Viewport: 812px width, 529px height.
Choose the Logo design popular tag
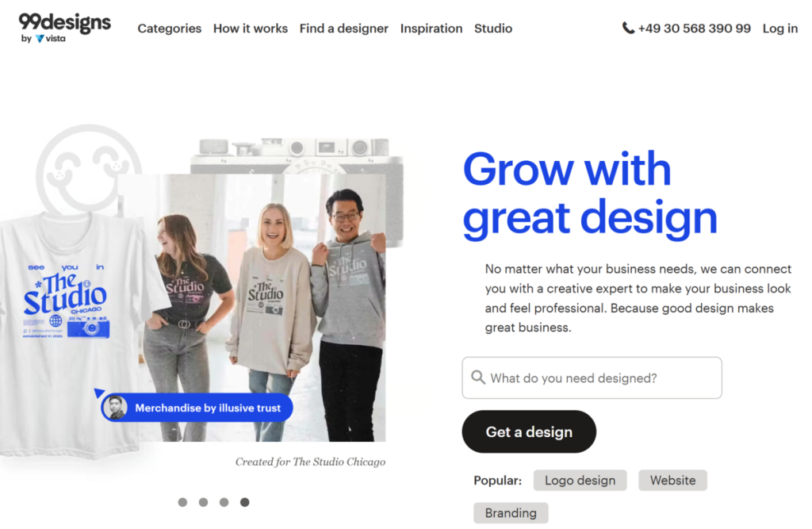click(x=580, y=480)
